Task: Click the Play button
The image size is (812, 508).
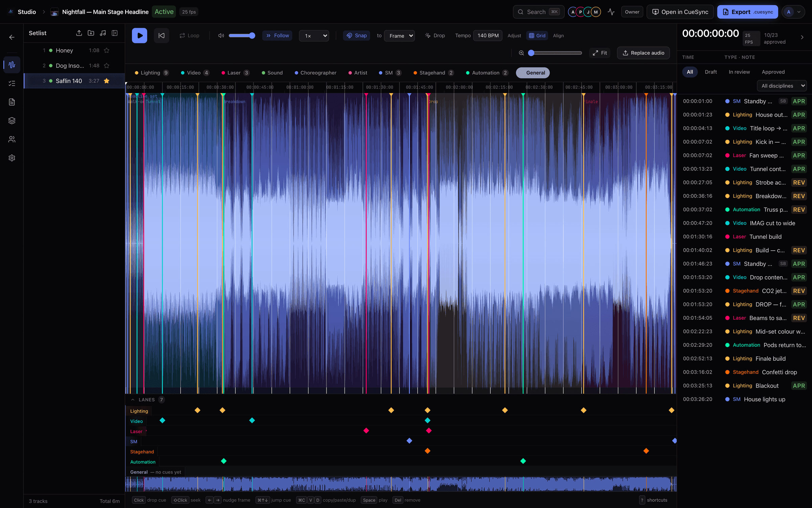Action: (139, 36)
